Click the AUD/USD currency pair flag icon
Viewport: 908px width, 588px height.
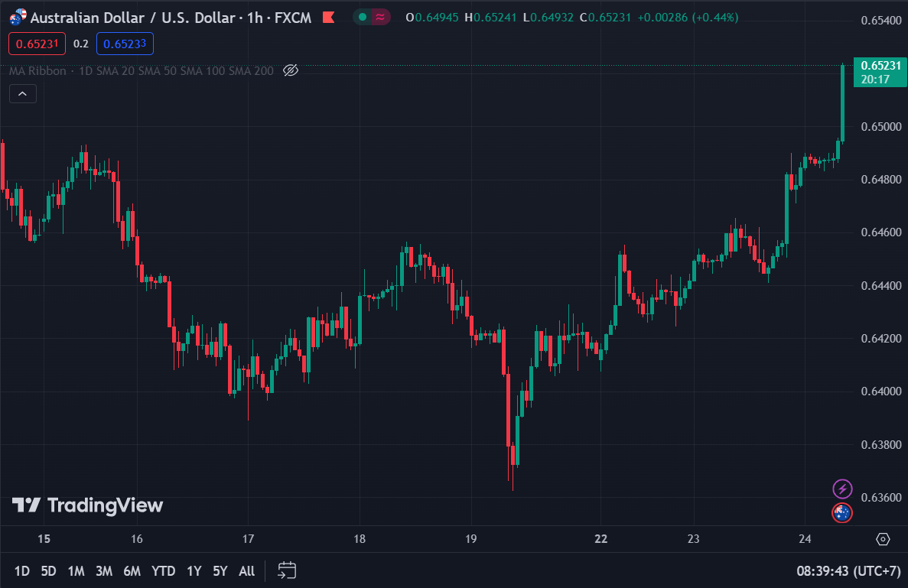[x=18, y=18]
